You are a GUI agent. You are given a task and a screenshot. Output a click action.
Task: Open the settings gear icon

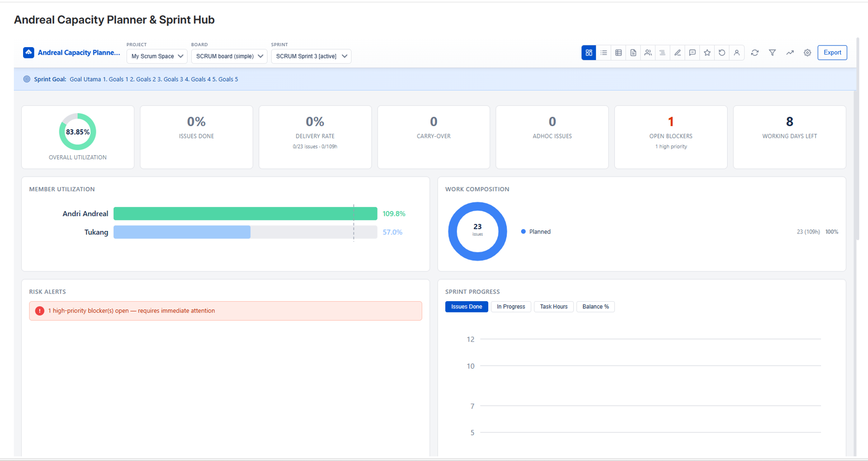(808, 52)
